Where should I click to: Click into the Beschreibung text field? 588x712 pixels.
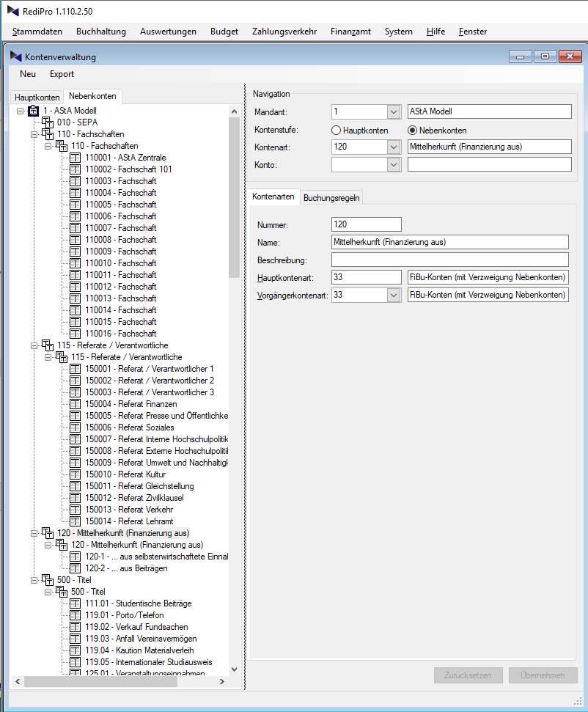[449, 260]
